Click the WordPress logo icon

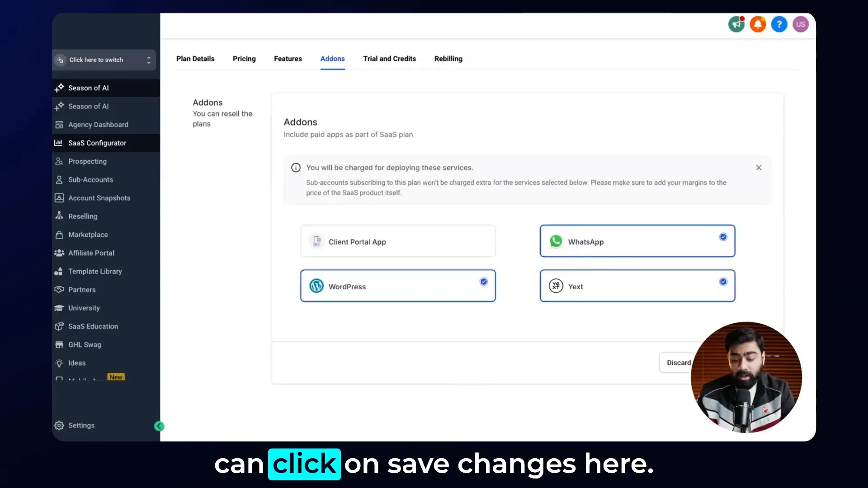coord(316,286)
